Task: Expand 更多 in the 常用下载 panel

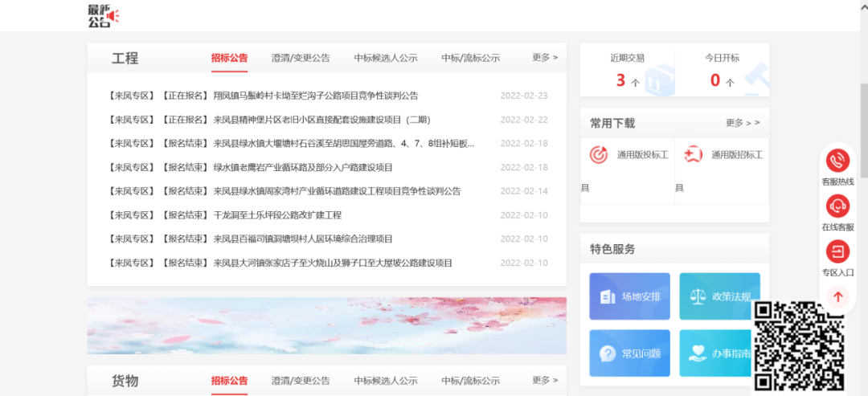Action: (742, 123)
